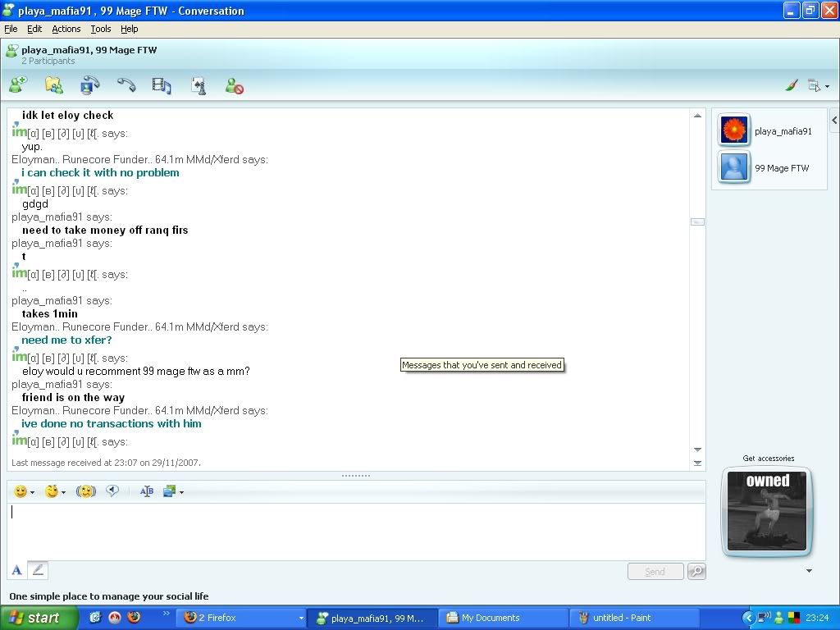Block this contact

(235, 85)
